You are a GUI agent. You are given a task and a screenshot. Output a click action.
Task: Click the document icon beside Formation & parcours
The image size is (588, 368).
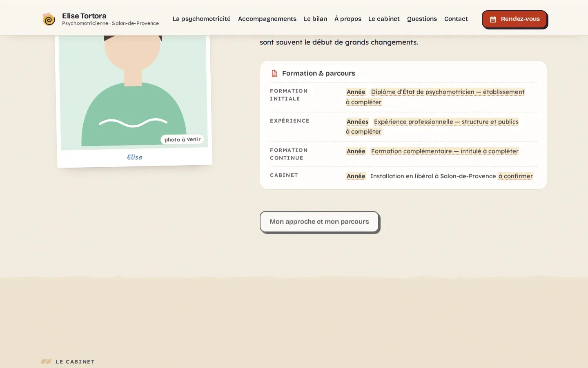[274, 74]
